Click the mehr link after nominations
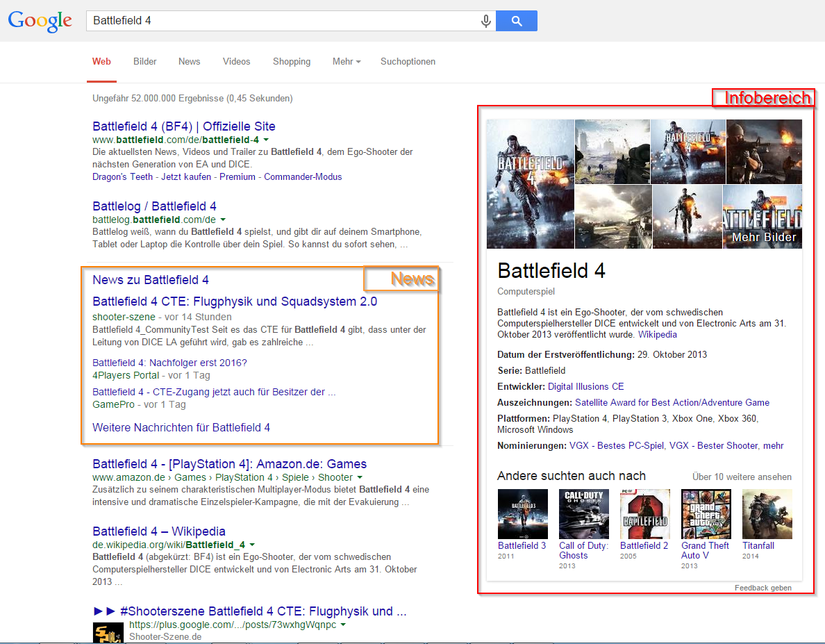 tap(774, 445)
